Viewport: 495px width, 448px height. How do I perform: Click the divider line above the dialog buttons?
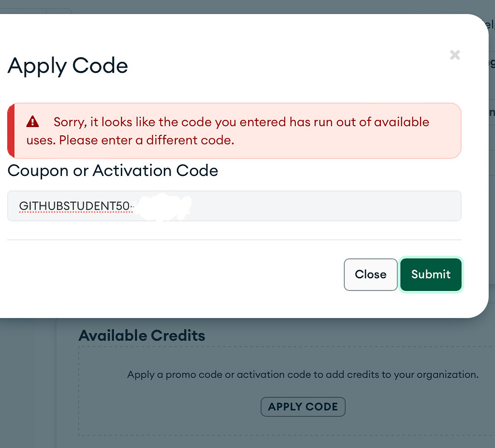(x=234, y=240)
